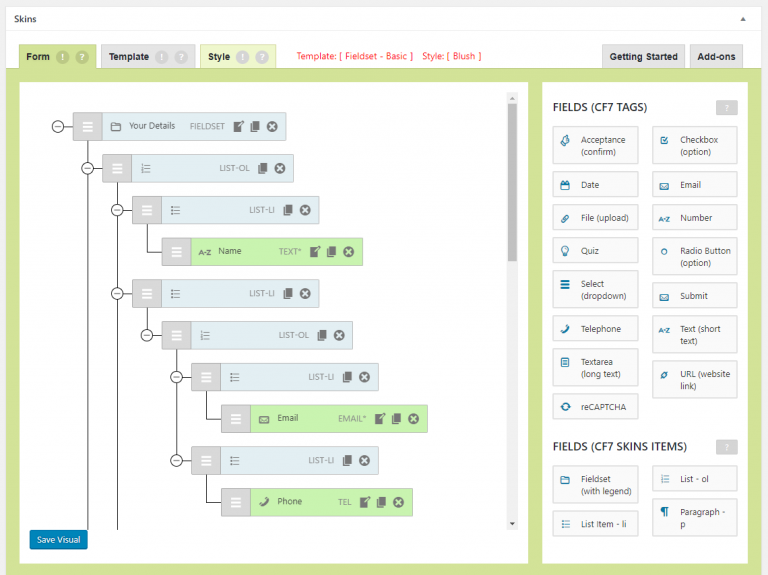Image resolution: width=768 pixels, height=575 pixels.
Task: Duplicate the Email field
Action: 396,419
